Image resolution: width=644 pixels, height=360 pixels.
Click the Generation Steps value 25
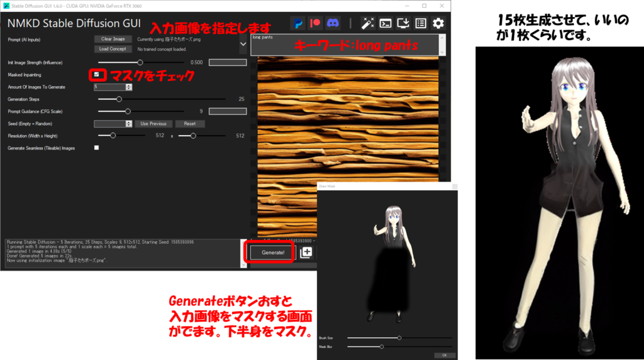click(x=241, y=99)
